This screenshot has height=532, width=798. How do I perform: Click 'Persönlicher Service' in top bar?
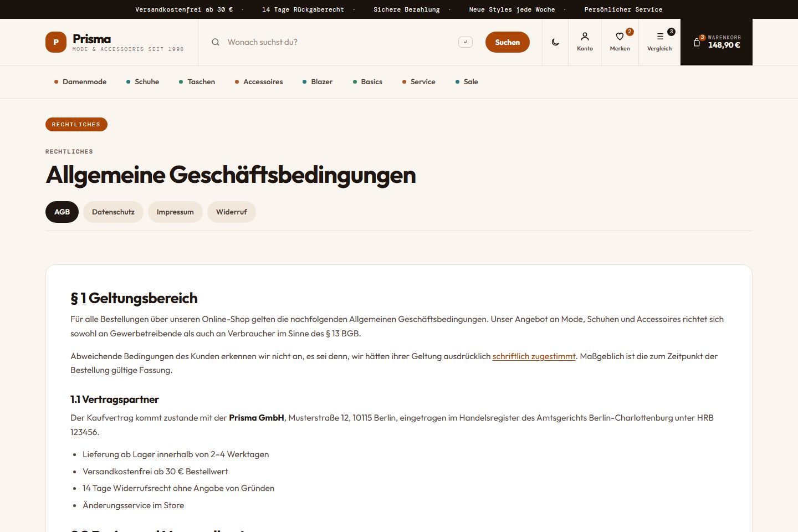[x=623, y=9]
